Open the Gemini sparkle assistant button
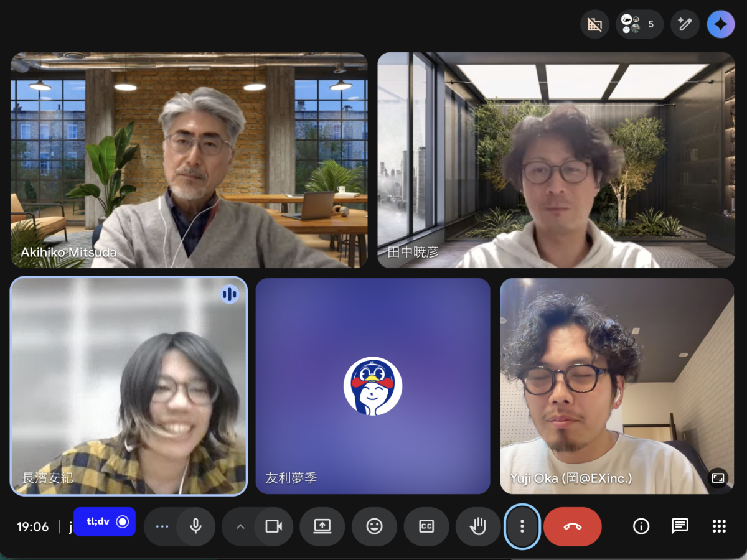 (720, 25)
